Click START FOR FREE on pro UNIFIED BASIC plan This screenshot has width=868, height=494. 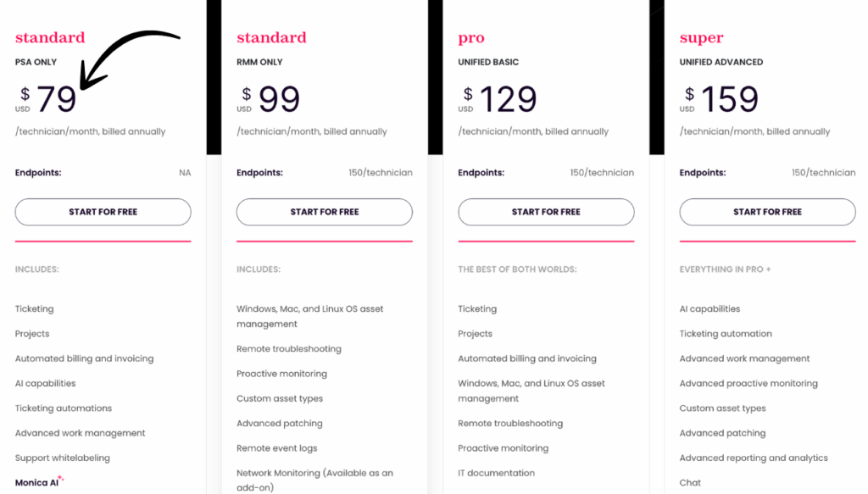click(546, 212)
